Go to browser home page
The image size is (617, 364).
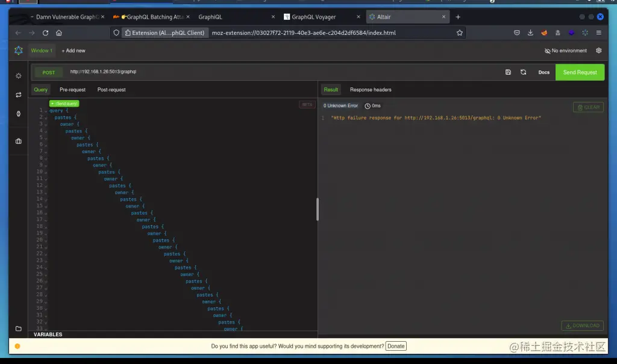click(58, 33)
